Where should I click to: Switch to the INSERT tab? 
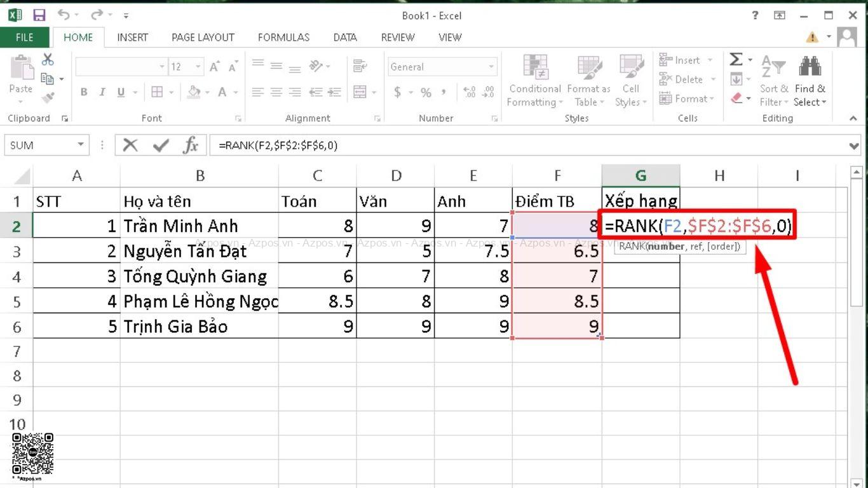tap(132, 37)
